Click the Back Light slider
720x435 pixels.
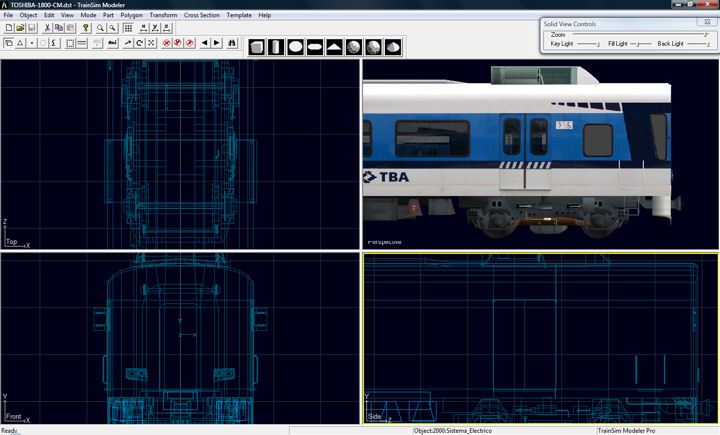click(x=697, y=44)
